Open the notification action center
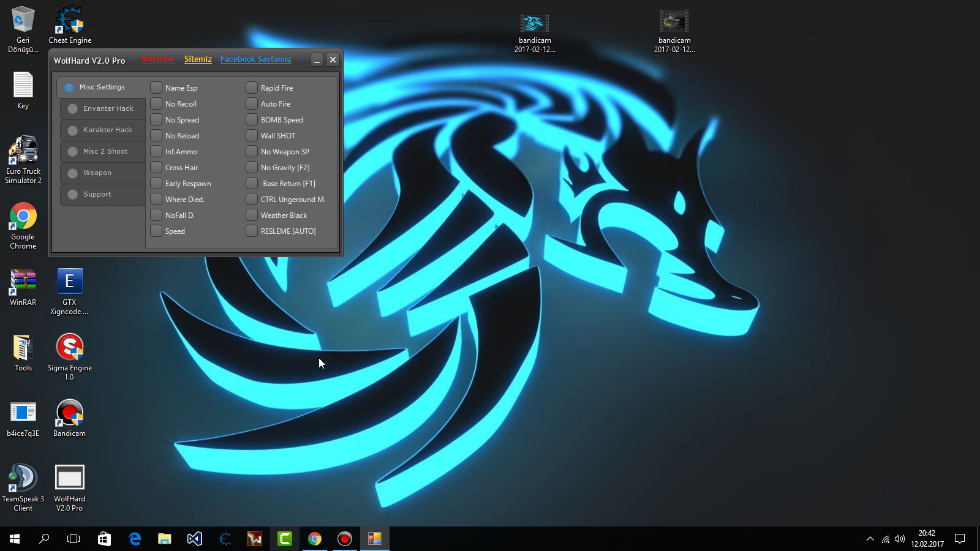The width and height of the screenshot is (980, 551). (960, 539)
